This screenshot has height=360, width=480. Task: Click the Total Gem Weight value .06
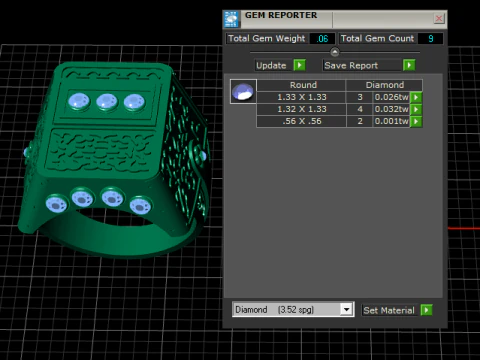click(322, 39)
